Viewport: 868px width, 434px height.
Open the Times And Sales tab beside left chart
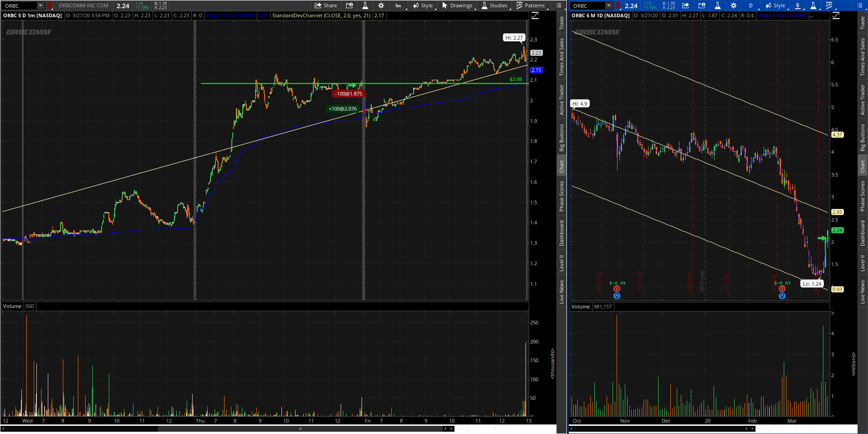(x=562, y=57)
